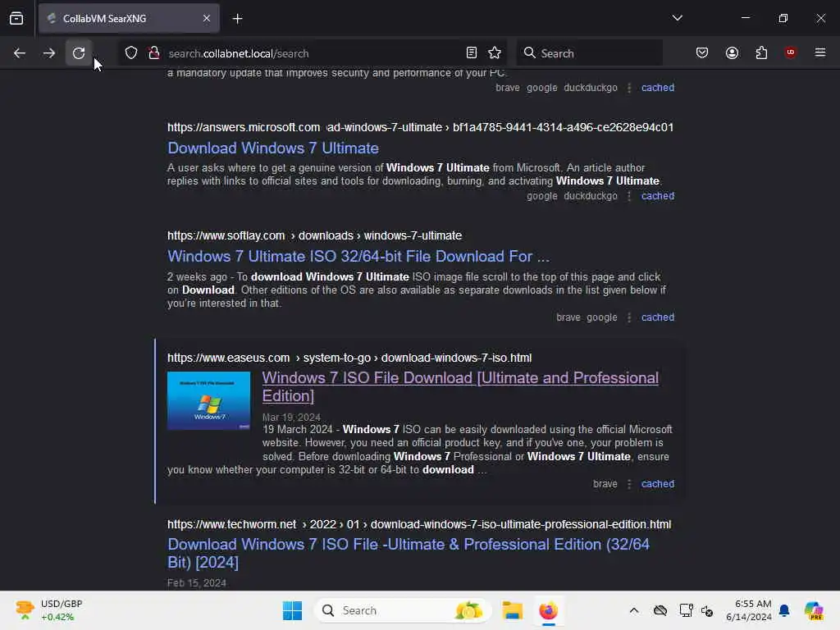Screen dimensions: 840x630
Task: Open a new tab with the plus button
Action: [237, 19]
